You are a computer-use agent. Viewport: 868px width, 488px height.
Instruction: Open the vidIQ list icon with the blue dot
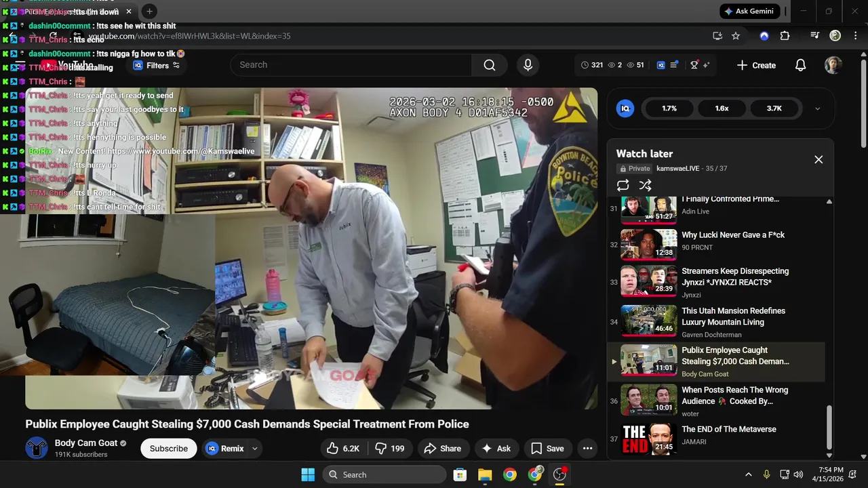point(674,65)
